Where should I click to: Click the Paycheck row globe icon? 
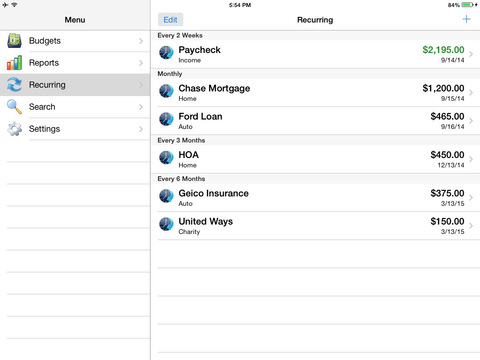click(x=166, y=53)
